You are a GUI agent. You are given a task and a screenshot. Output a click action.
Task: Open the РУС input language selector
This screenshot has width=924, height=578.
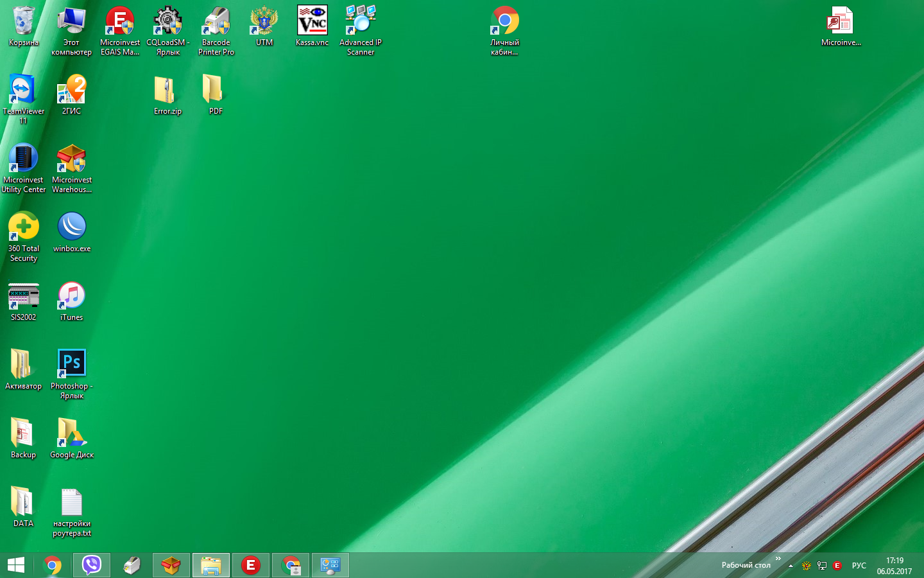click(859, 566)
